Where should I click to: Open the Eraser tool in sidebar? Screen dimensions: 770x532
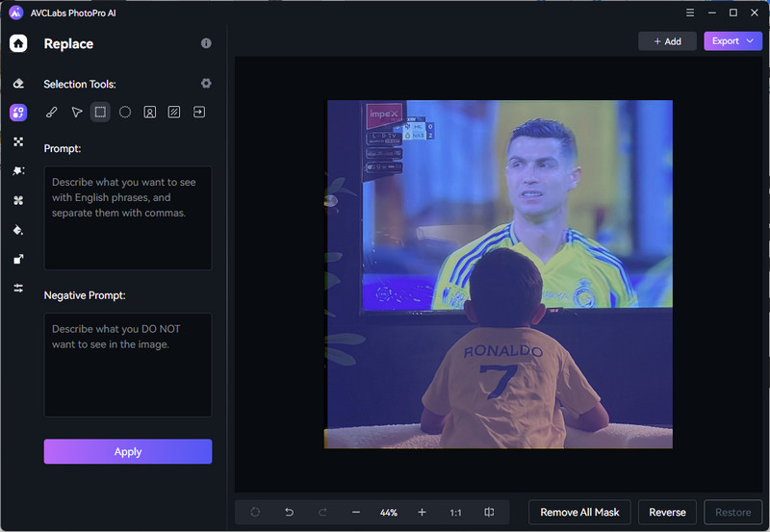click(x=18, y=84)
